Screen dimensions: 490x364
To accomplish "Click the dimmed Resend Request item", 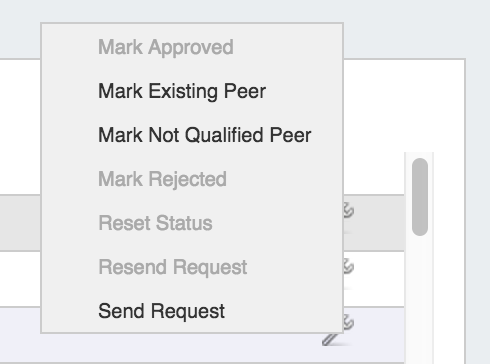I will click(x=173, y=267).
